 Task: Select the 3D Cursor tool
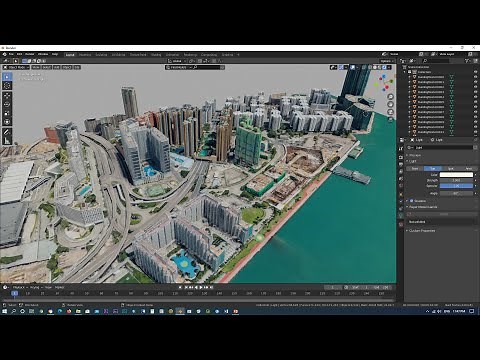[x=7, y=86]
